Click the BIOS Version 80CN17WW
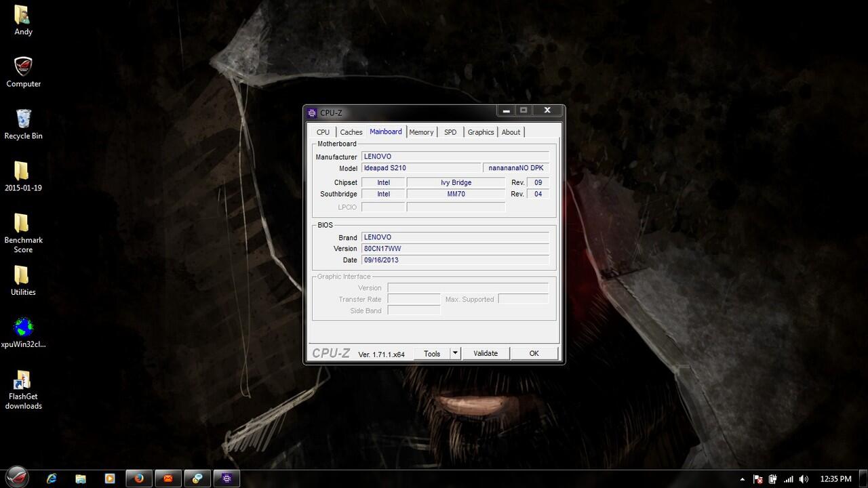The height and width of the screenshot is (488, 868). tap(455, 249)
